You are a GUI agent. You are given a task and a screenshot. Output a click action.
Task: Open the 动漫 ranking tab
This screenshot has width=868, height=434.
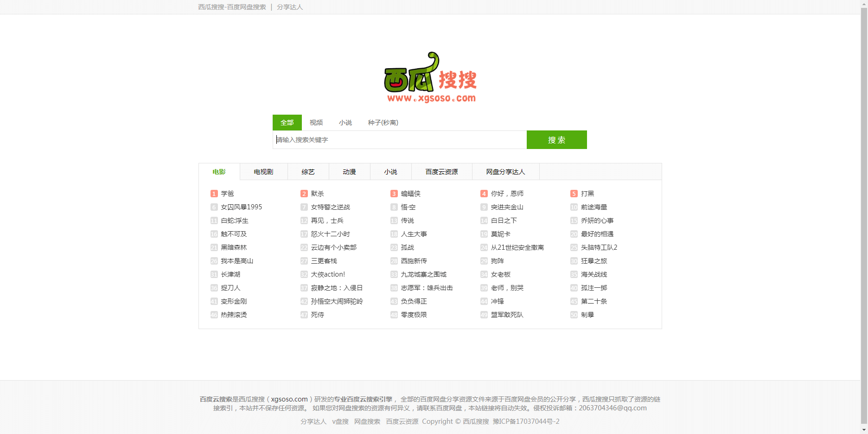pyautogui.click(x=350, y=172)
